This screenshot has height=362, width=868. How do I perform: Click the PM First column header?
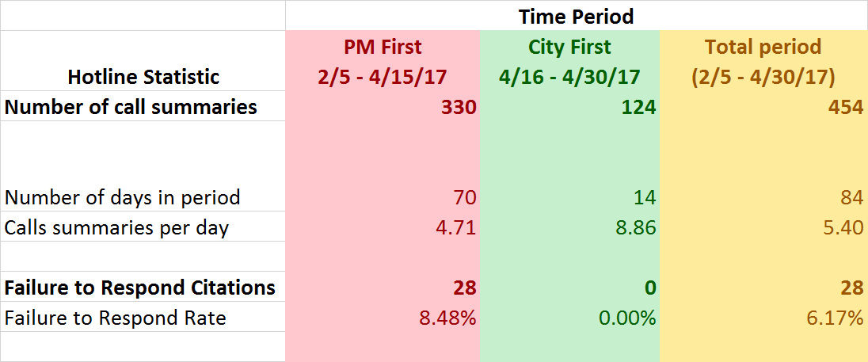tap(383, 62)
